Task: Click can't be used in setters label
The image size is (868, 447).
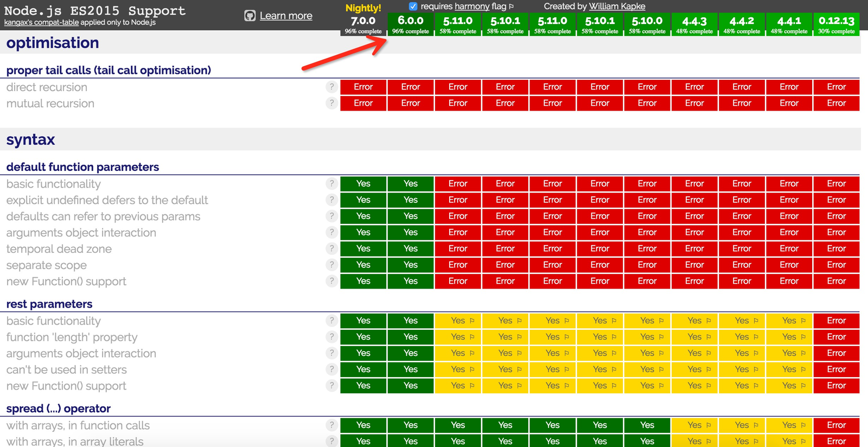Action: (x=67, y=370)
